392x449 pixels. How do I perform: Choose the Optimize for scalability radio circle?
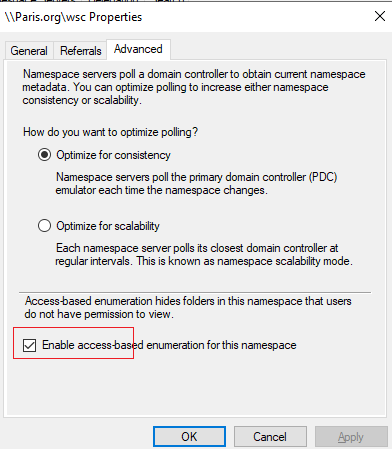point(44,226)
